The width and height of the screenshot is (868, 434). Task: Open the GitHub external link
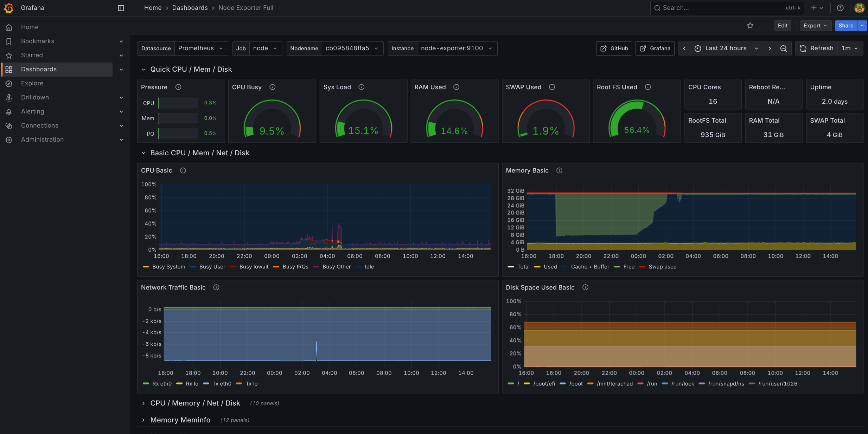614,48
